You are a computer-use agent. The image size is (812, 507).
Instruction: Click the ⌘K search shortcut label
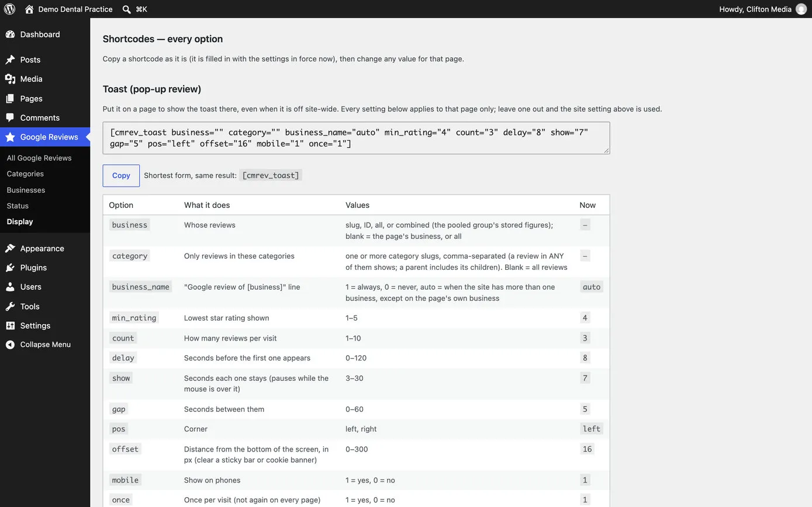(141, 9)
